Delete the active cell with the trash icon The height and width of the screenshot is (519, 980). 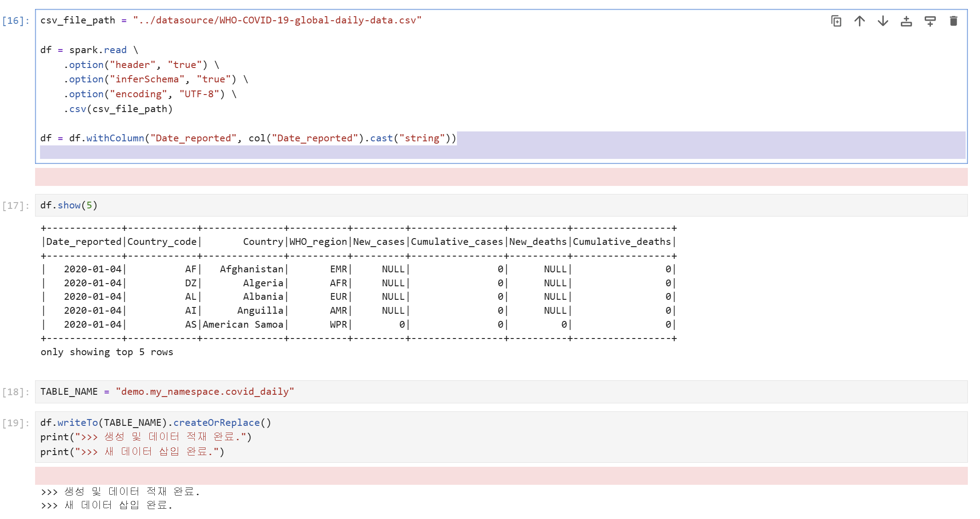(953, 21)
